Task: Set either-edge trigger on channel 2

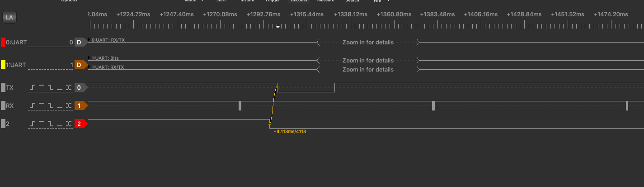Action: tap(69, 124)
